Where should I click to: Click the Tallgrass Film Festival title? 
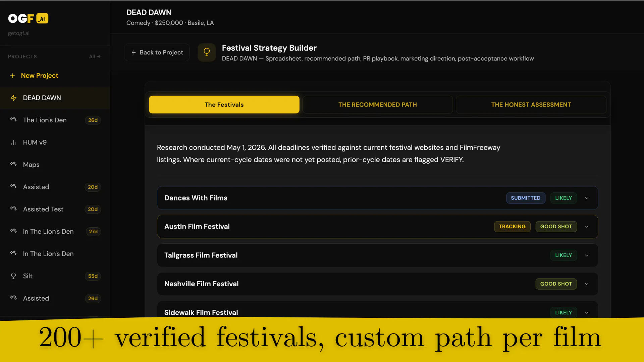201,255
